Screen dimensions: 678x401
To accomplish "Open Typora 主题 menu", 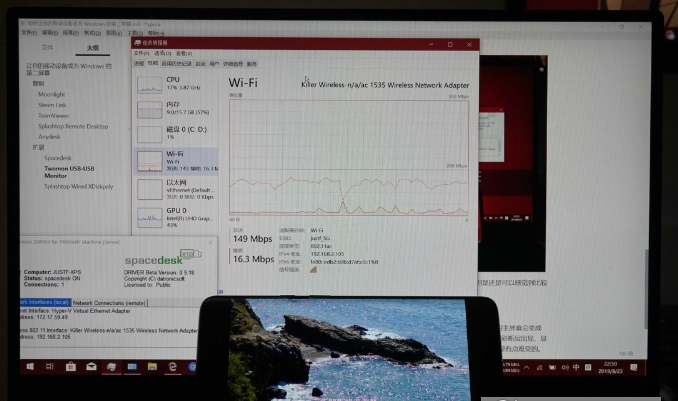I will 134,33.
